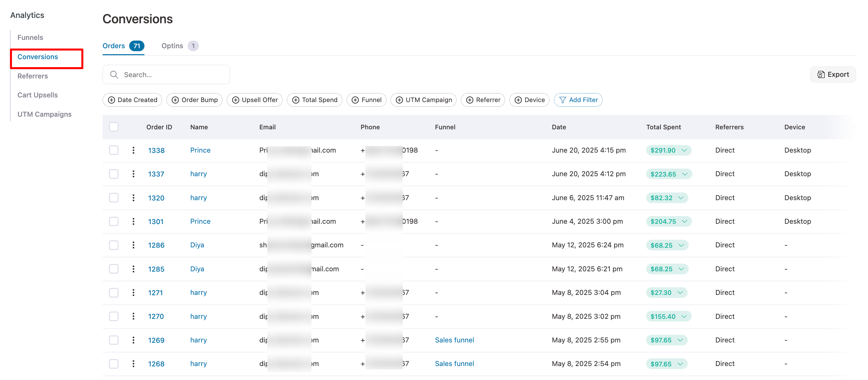Select checkbox for order 1337
The width and height of the screenshot is (868, 380).
[114, 174]
